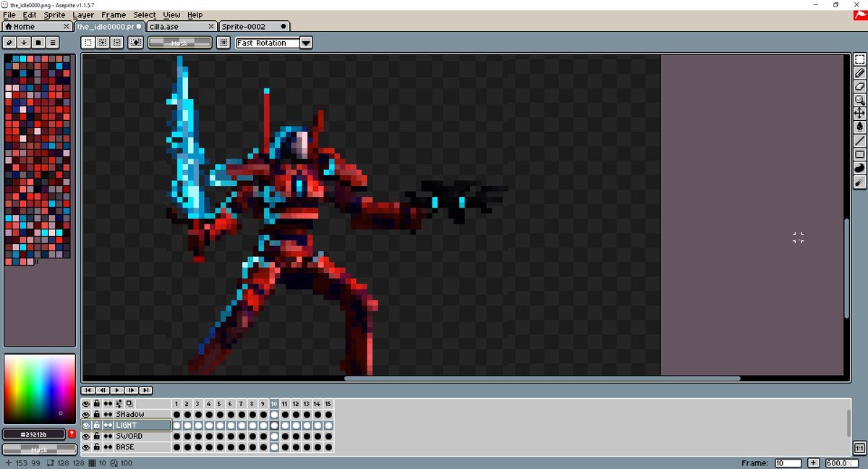This screenshot has width=868, height=469.
Task: Click the hex color #29212b button
Action: pos(34,434)
